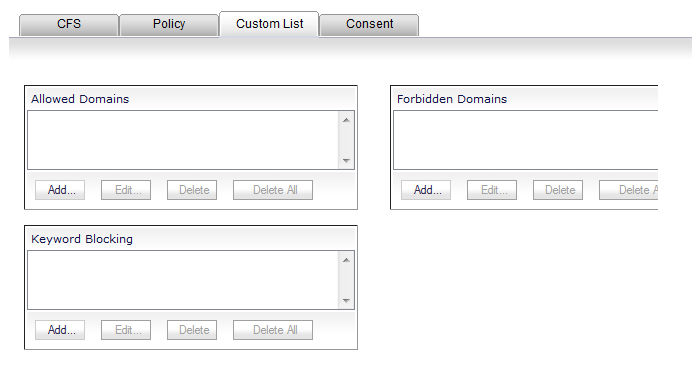Select the Custom List tab

[269, 24]
